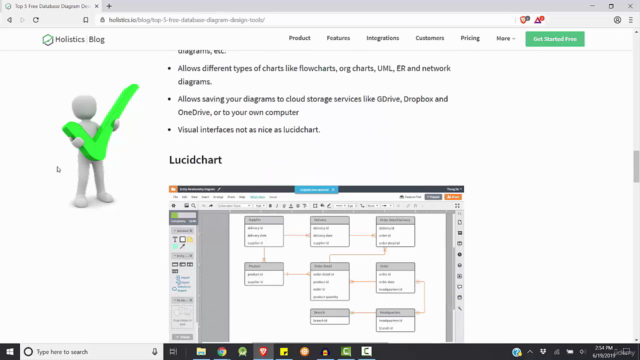Click text about different types of charts
This screenshot has height=360, width=640.
click(x=314, y=75)
